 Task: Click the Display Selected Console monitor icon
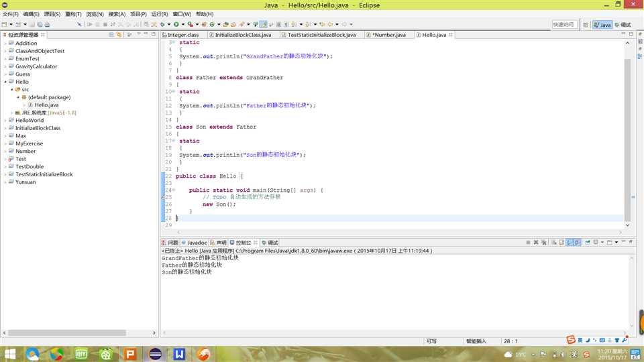tap(596, 242)
